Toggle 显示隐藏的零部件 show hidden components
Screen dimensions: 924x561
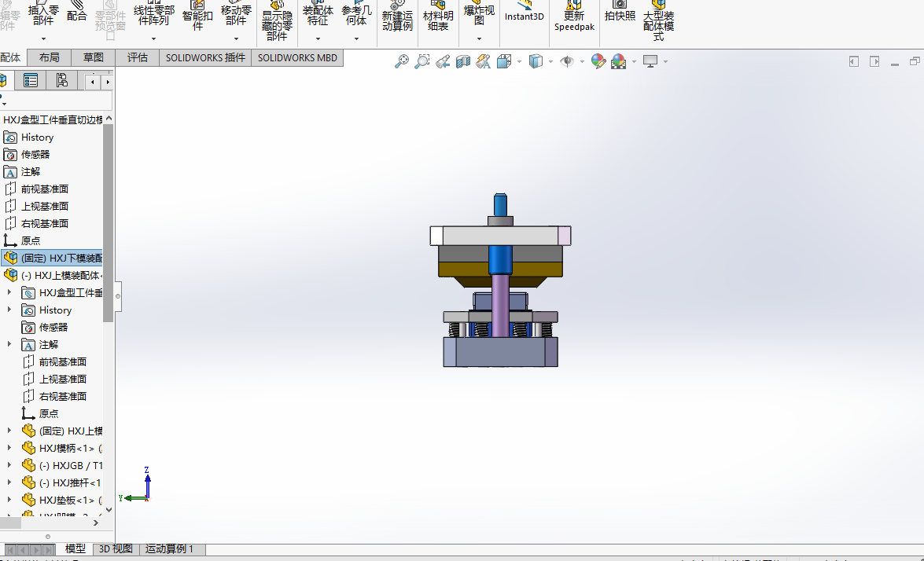coord(277,20)
